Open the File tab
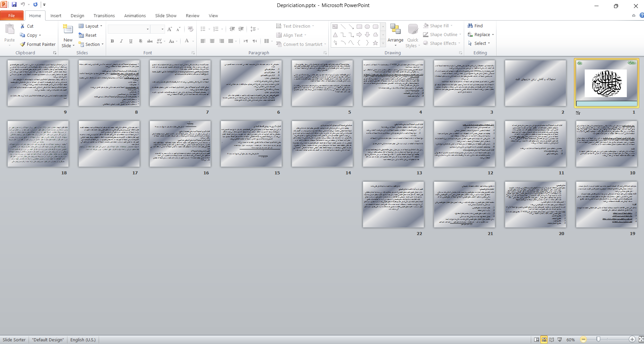 (x=12, y=16)
